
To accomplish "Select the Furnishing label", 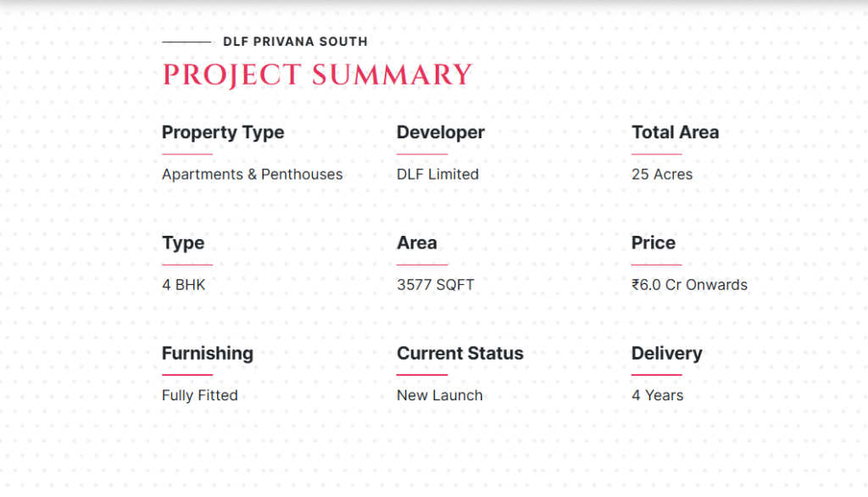I will 208,354.
